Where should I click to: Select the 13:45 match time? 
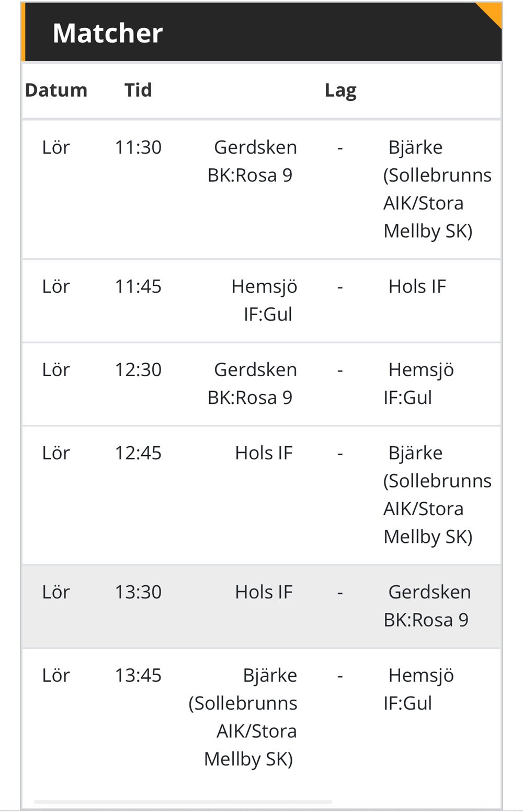coord(138,675)
